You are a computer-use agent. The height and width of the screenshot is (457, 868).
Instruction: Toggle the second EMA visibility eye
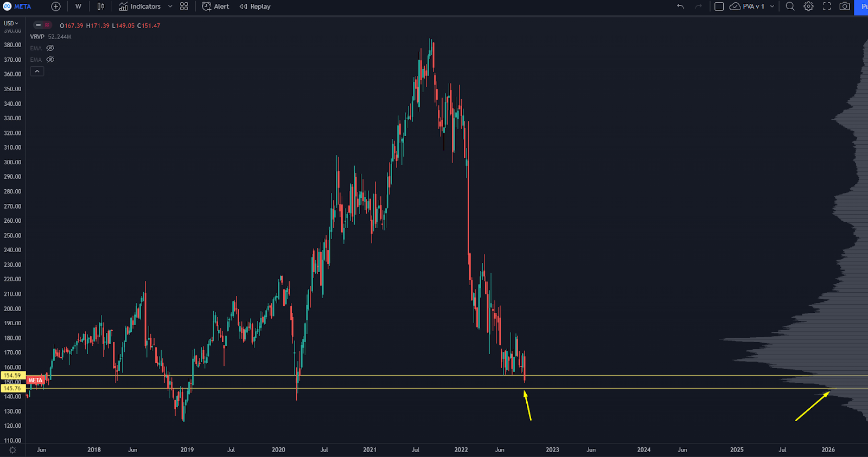click(50, 60)
